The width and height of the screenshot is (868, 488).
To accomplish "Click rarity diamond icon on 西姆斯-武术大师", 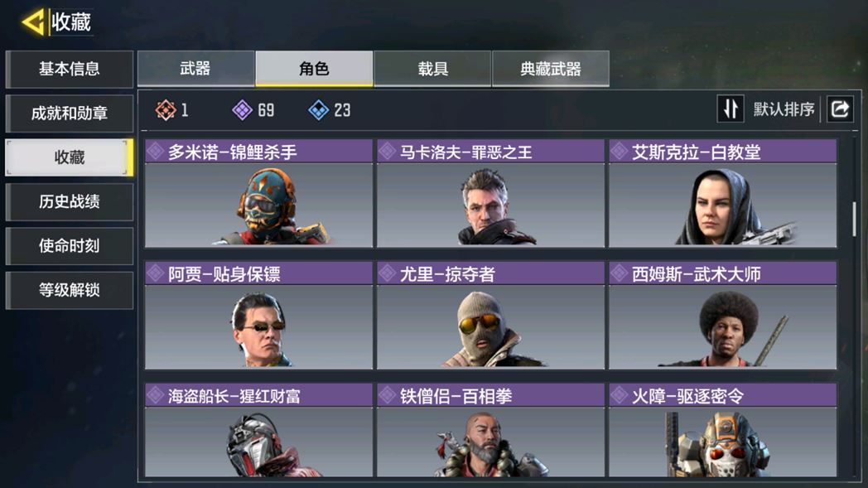I will coord(619,273).
